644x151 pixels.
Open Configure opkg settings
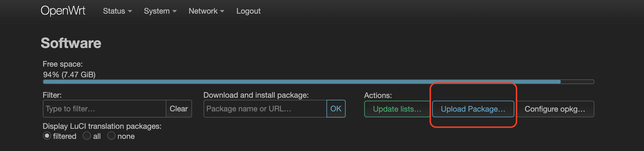[x=555, y=109]
